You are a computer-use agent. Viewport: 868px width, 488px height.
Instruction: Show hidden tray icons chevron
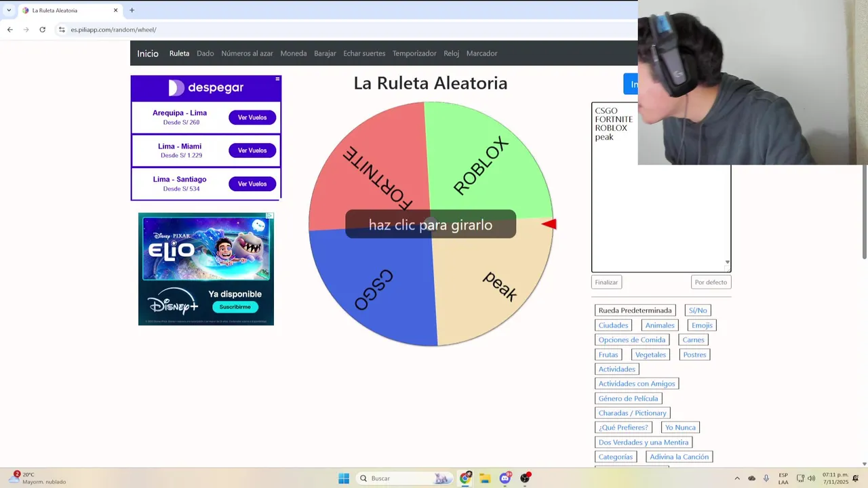[737, 479]
